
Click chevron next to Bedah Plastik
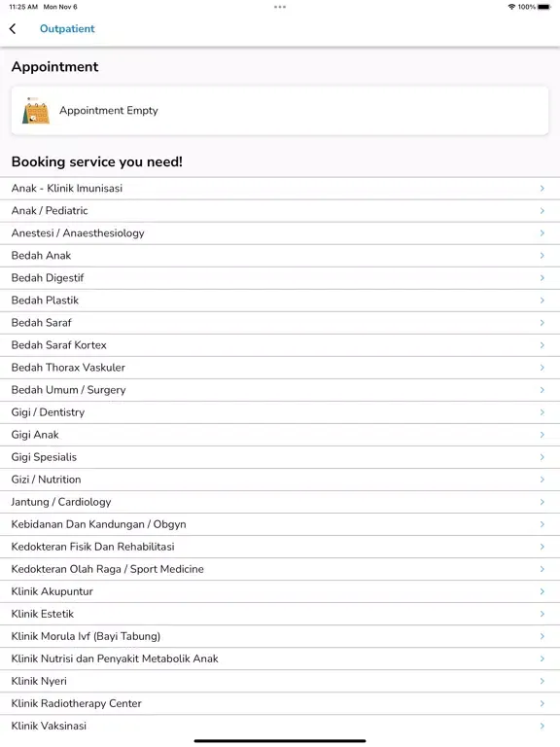(x=542, y=301)
